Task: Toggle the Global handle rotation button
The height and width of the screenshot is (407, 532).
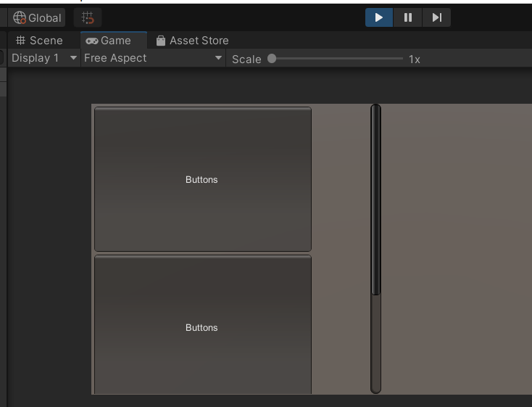Action: click(x=37, y=17)
